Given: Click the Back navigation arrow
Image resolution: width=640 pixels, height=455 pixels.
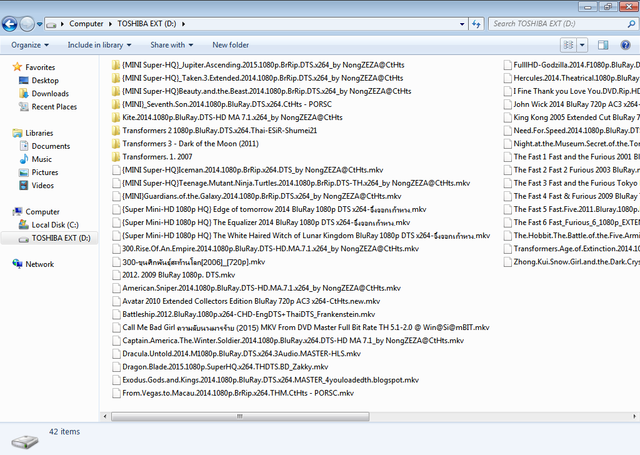Looking at the screenshot, I should pyautogui.click(x=10, y=24).
